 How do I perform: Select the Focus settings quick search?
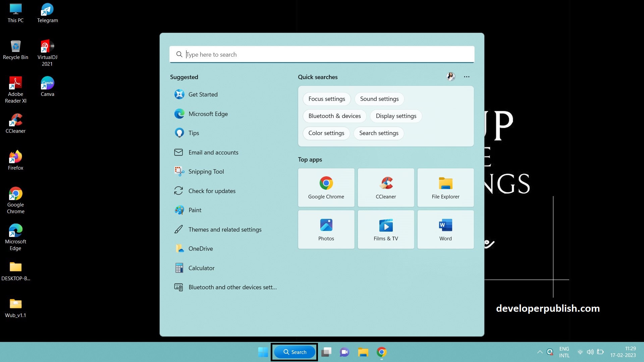[327, 99]
